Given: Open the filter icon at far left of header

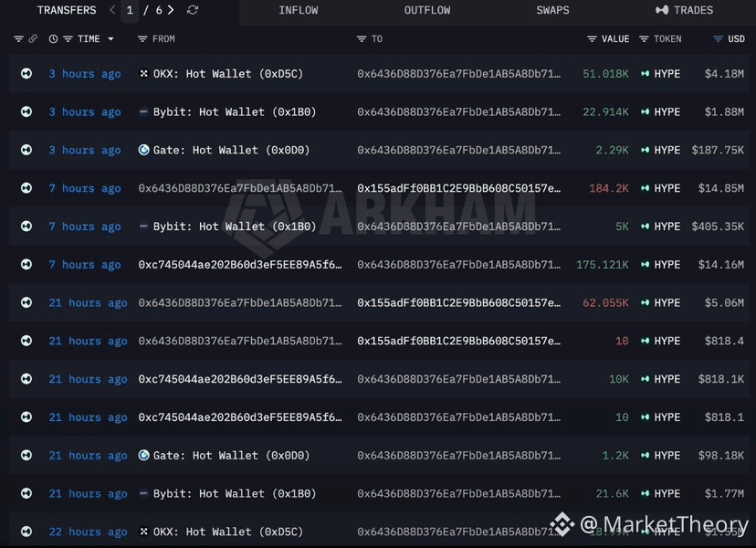Looking at the screenshot, I should pos(18,38).
